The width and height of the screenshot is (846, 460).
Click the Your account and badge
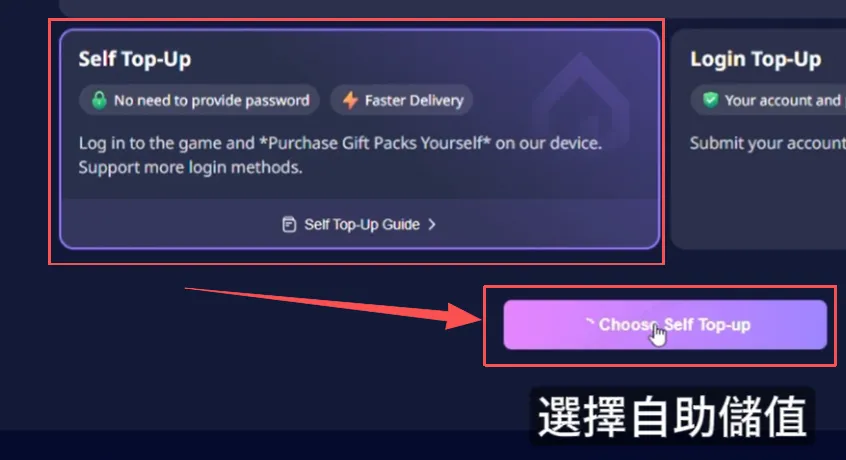coord(768,100)
